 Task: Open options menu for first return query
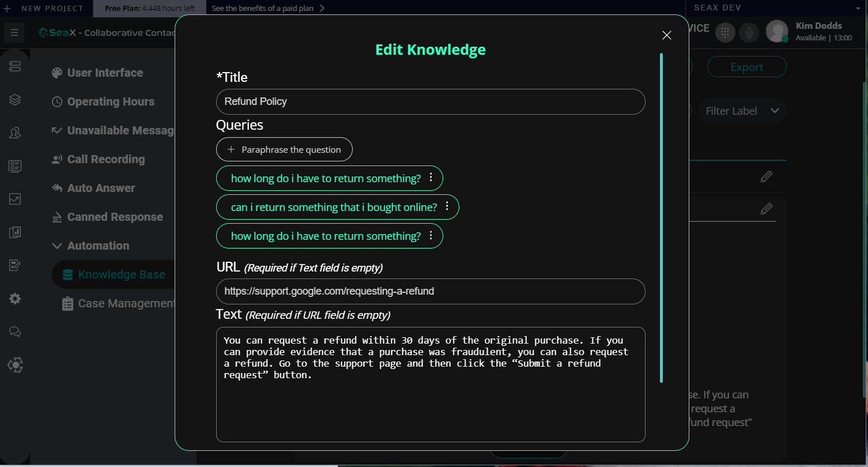[431, 178]
